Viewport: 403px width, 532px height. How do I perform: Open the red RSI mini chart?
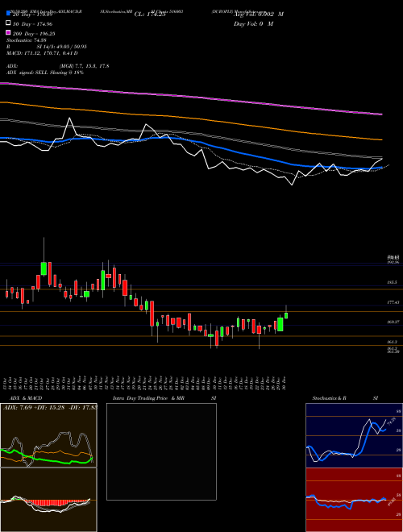[x=354, y=500]
